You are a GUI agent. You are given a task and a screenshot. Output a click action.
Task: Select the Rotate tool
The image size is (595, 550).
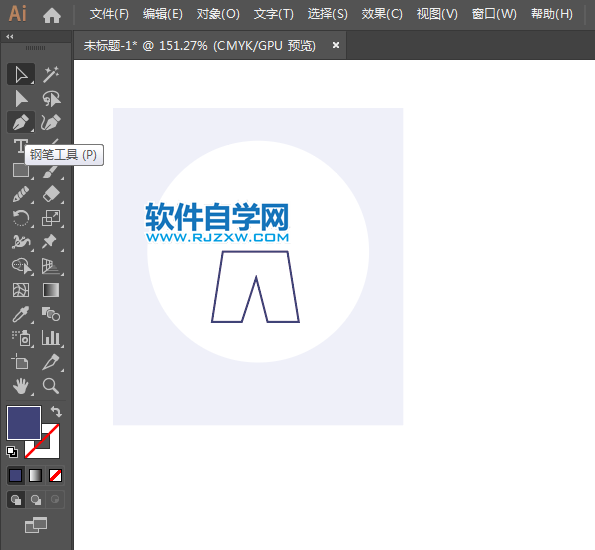pos(21,218)
